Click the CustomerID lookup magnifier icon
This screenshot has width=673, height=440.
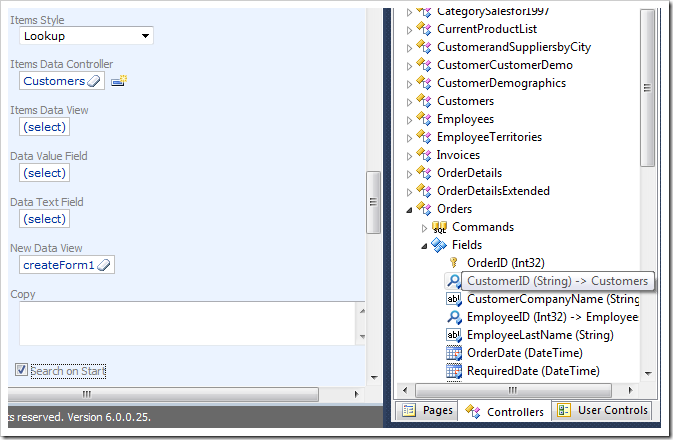454,281
